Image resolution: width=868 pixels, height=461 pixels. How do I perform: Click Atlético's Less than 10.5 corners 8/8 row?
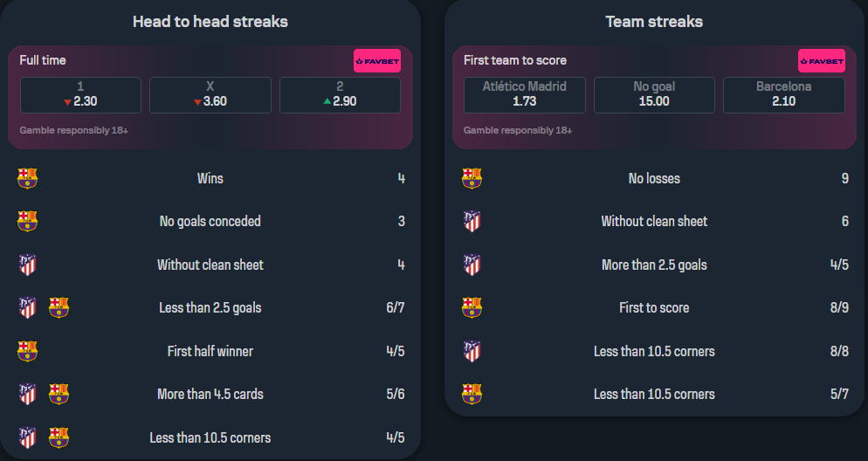(x=654, y=351)
